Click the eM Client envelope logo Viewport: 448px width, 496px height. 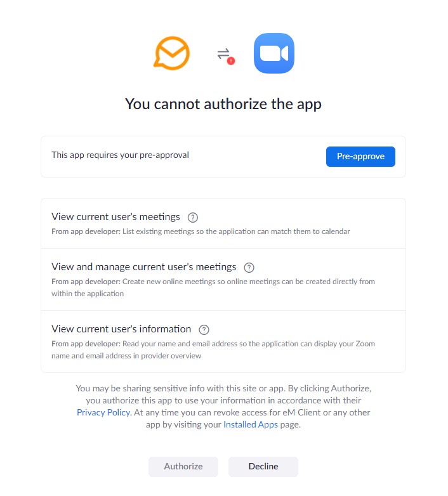pyautogui.click(x=171, y=53)
